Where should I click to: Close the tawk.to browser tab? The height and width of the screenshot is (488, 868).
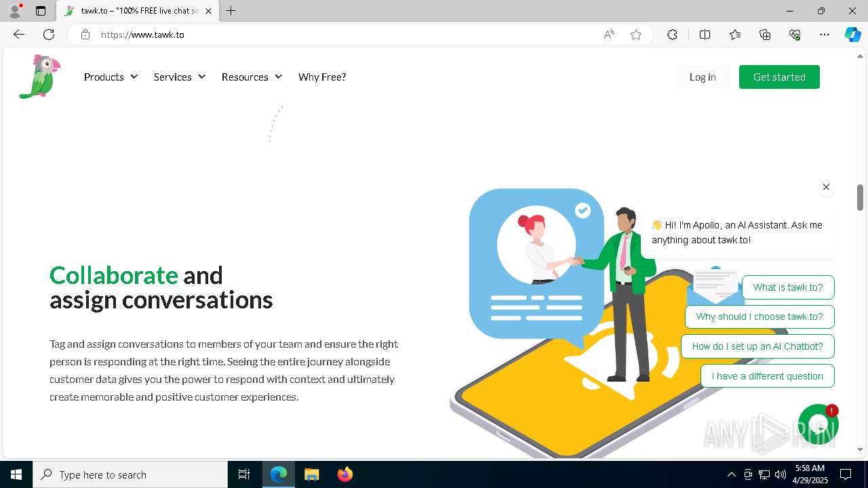(x=208, y=11)
